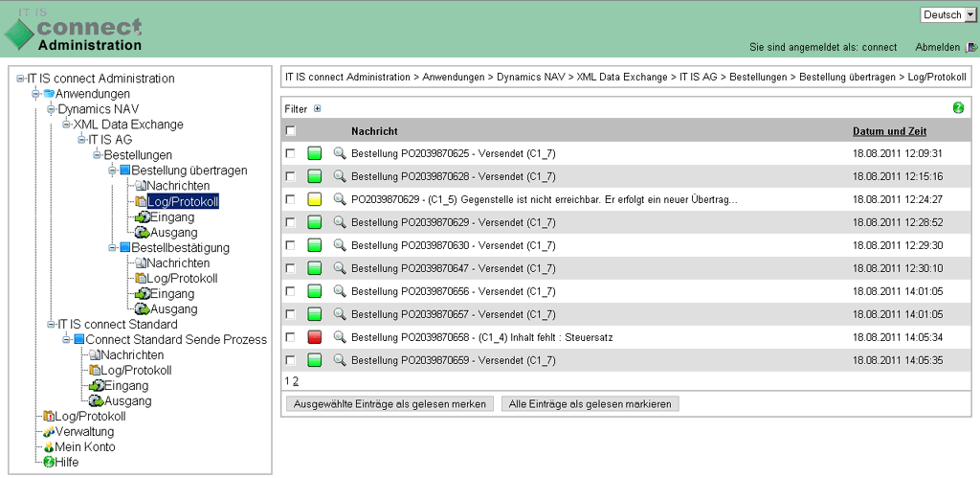This screenshot has height=478, width=980.
Task: Open magnifier for Bestellung PO2039870625 entry
Action: (x=340, y=153)
